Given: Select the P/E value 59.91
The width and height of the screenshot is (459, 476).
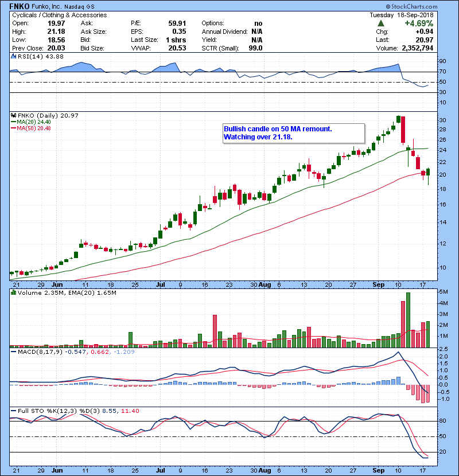Looking at the screenshot, I should click(177, 24).
